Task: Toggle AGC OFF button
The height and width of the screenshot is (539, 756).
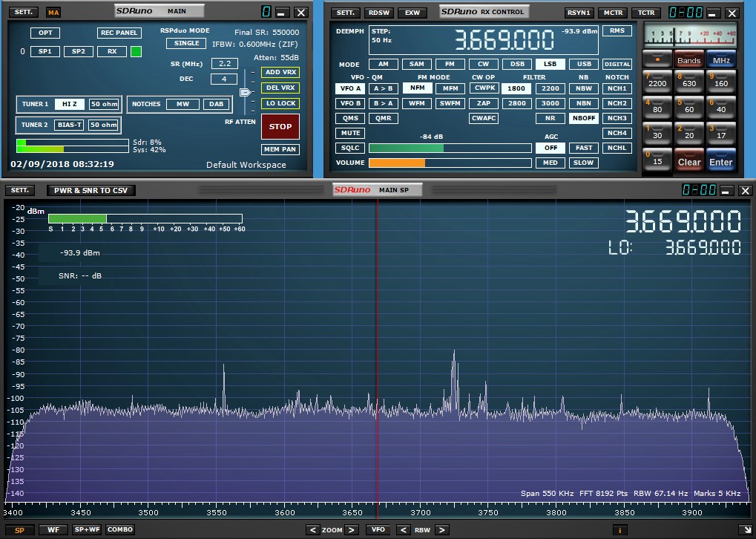Action: [x=550, y=148]
